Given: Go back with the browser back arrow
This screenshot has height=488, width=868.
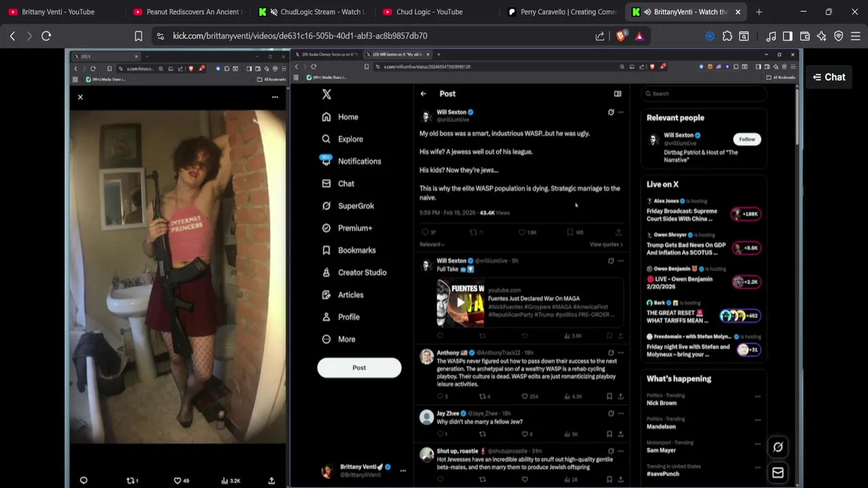Looking at the screenshot, I should 12,36.
